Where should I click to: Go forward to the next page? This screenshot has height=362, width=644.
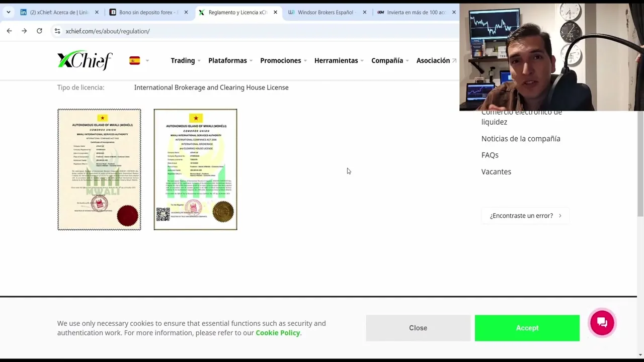(24, 31)
